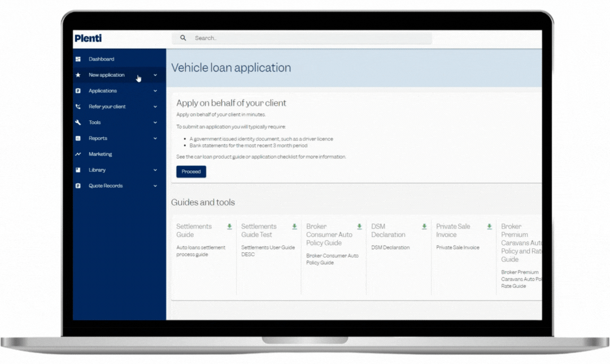Screen dimensions: 610x364
Task: Expand the New application chevron
Action: click(x=155, y=75)
